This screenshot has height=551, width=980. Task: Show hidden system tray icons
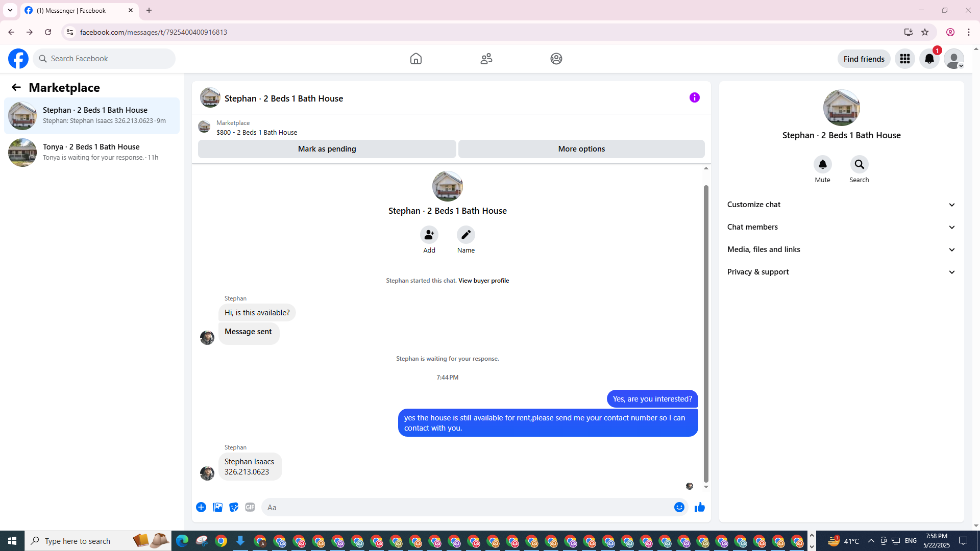click(871, 541)
